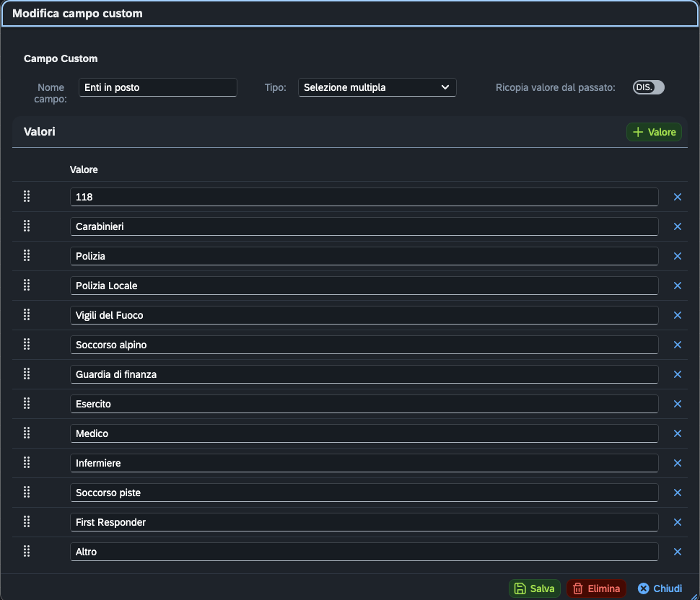Delete the Carabinieri value with its X

[677, 226]
